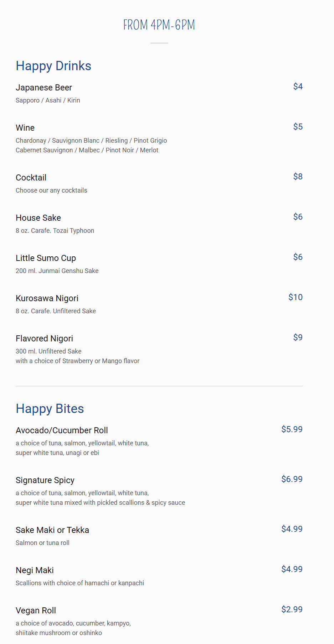
Task: Click the $6.99 Signature Spicy price
Action: click(292, 479)
